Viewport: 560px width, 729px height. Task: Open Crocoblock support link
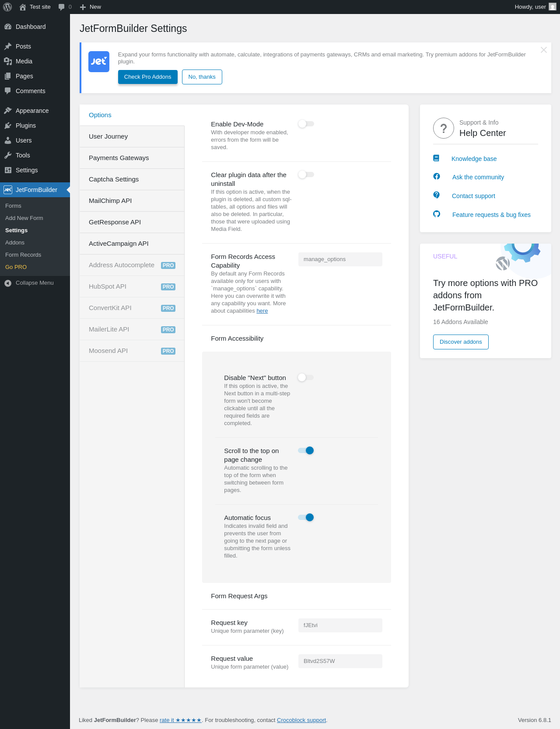pos(301,720)
